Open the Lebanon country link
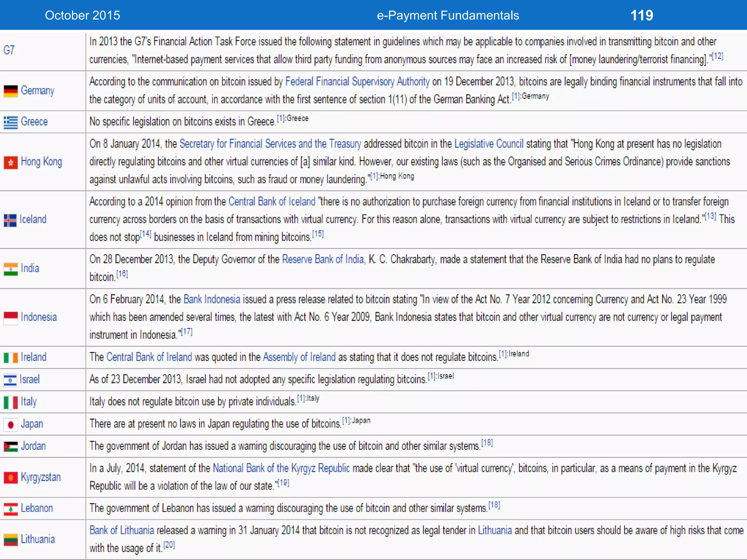747x560 pixels. click(x=37, y=508)
